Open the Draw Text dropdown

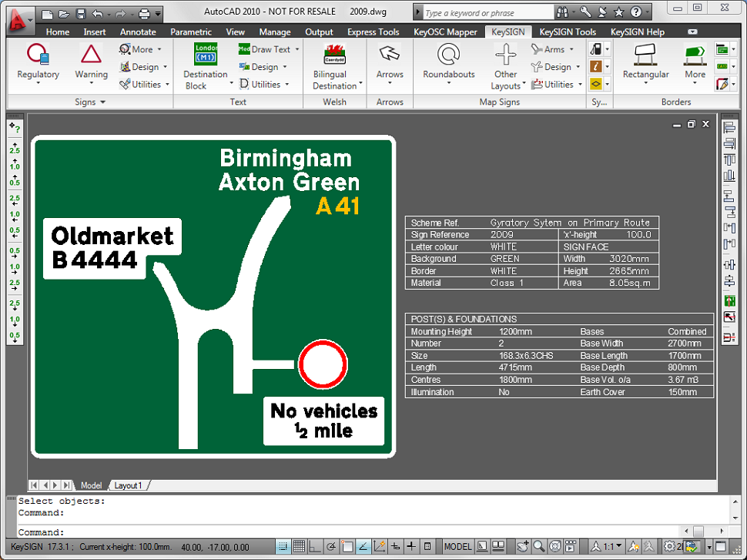pos(297,49)
